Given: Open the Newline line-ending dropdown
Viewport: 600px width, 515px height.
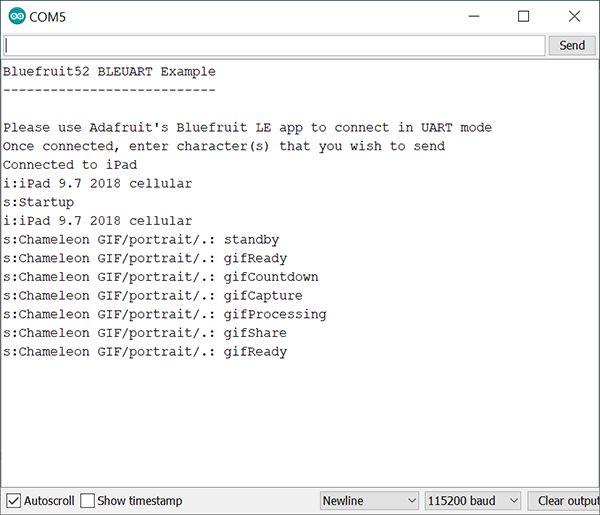Looking at the screenshot, I should click(369, 500).
